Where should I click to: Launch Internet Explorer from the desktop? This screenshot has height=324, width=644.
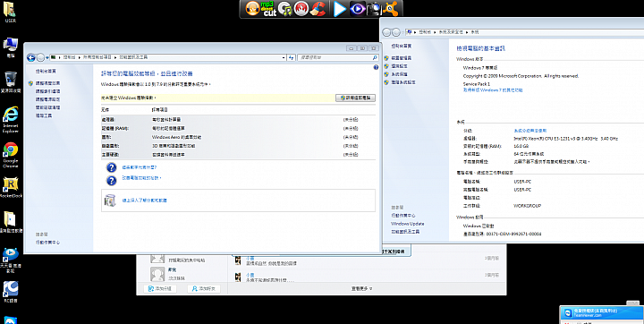tap(11, 120)
